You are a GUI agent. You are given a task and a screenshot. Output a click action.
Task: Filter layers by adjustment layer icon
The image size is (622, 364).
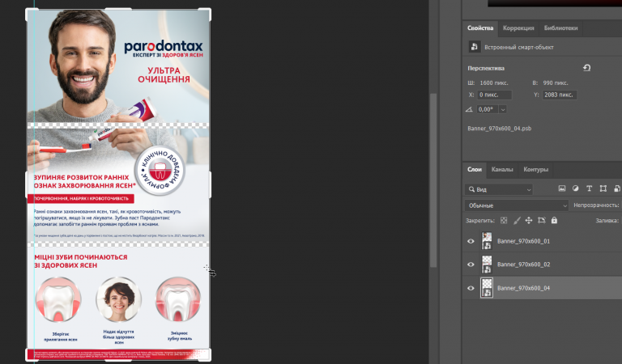click(x=576, y=188)
